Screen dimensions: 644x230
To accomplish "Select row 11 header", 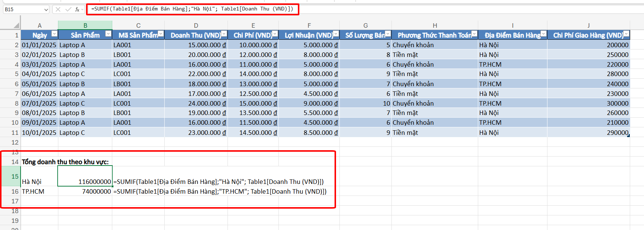I will tap(15, 133).
